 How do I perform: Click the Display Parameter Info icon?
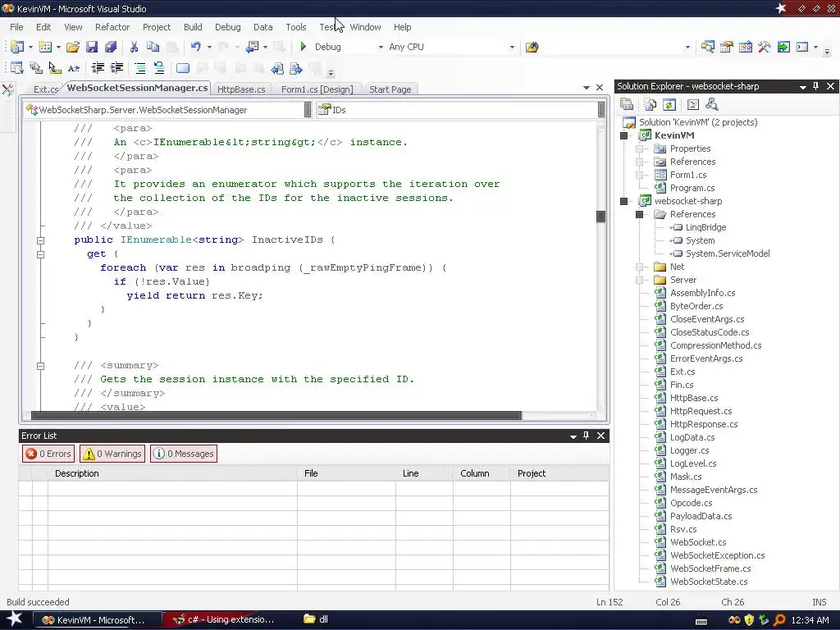pyautogui.click(x=36, y=68)
